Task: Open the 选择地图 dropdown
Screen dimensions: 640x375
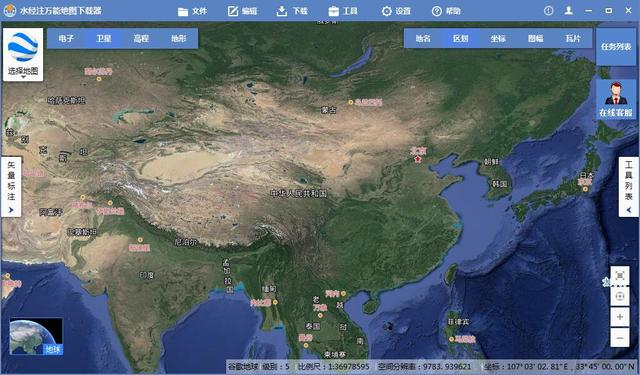Action: [23, 72]
